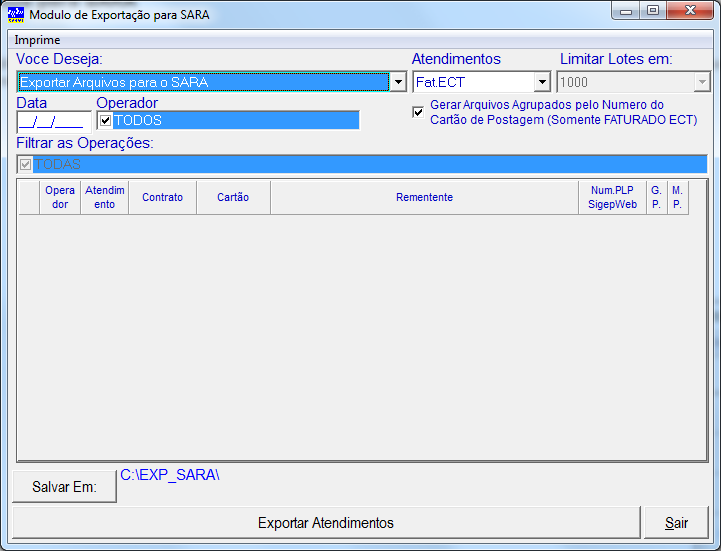Toggle the TODOS operator checkbox

(105, 121)
